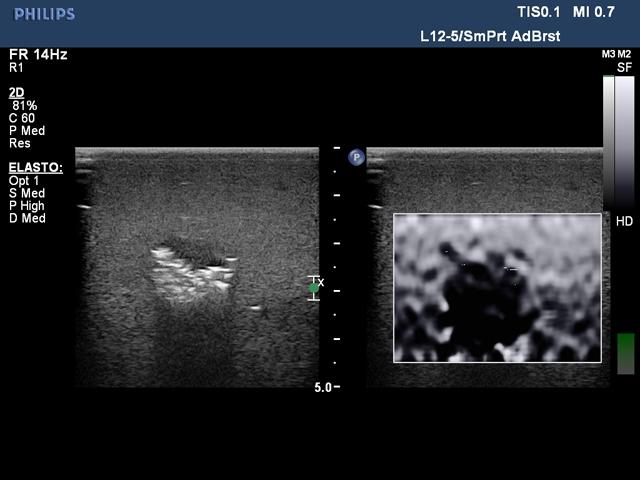Open the Opt 1 elastography option
This screenshot has height=480, width=640.
(26, 180)
